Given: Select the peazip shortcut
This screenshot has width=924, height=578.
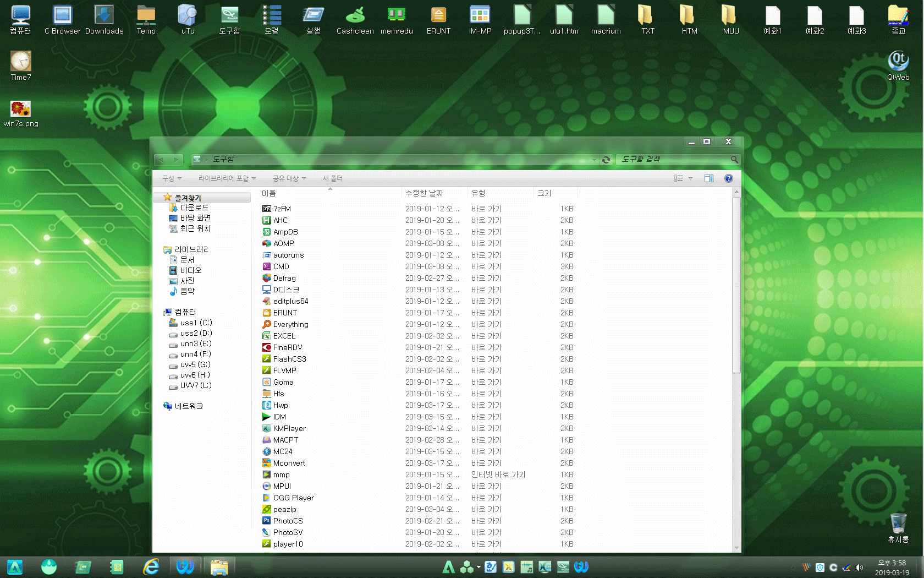Looking at the screenshot, I should 279,509.
